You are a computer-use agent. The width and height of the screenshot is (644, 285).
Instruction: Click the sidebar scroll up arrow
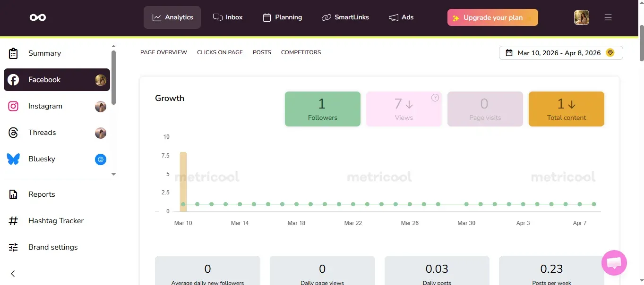click(113, 46)
